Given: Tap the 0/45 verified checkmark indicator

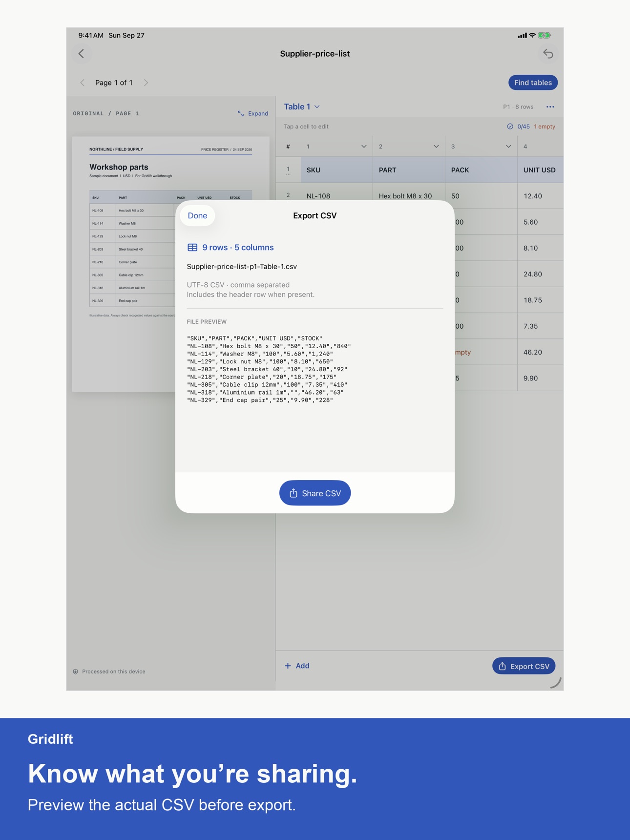Looking at the screenshot, I should [518, 126].
